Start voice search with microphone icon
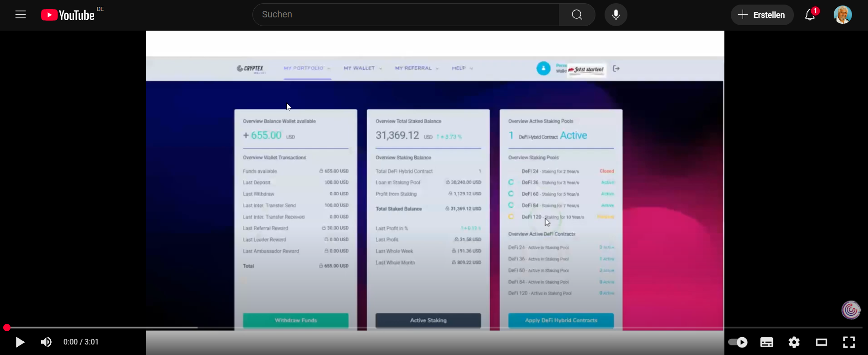Viewport: 868px width, 355px height. 616,15
